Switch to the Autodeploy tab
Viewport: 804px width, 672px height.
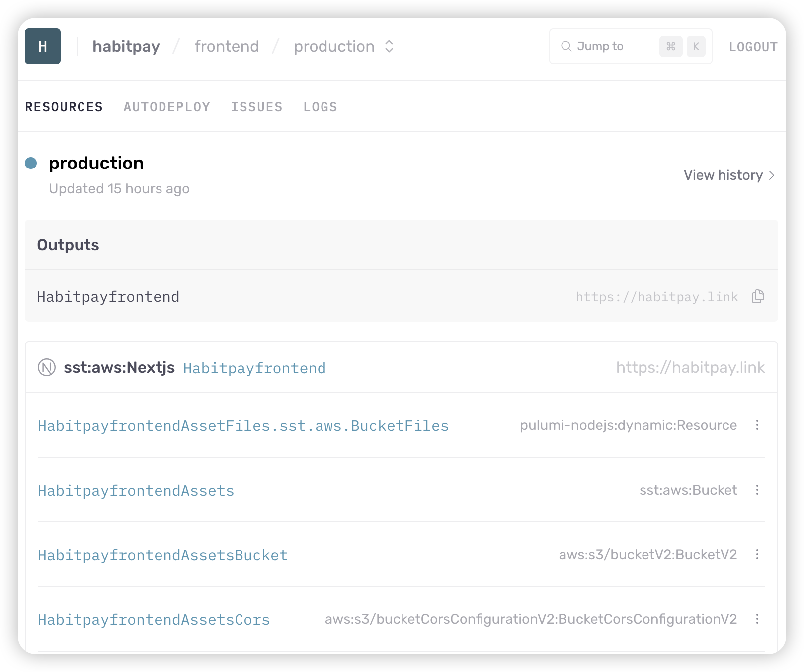[x=167, y=107]
